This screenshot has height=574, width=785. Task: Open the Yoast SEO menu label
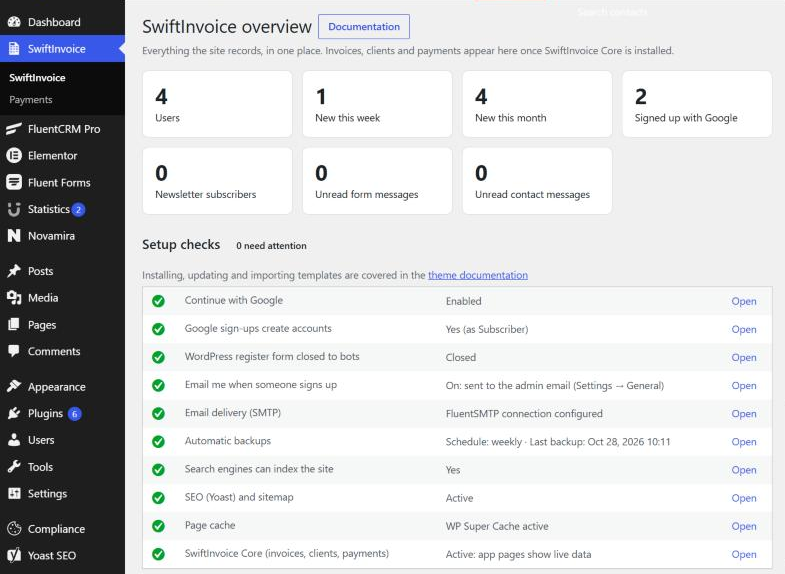pos(52,555)
